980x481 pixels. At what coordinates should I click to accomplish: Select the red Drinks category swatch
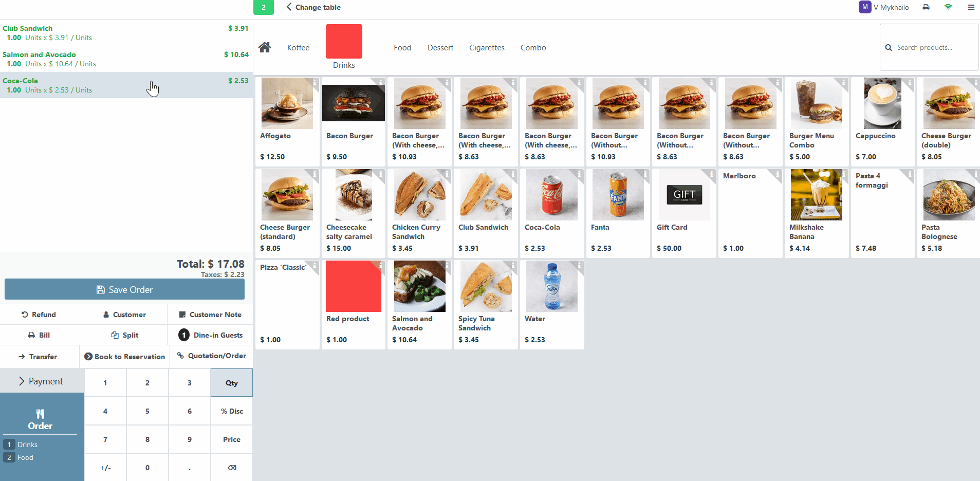pyautogui.click(x=344, y=41)
